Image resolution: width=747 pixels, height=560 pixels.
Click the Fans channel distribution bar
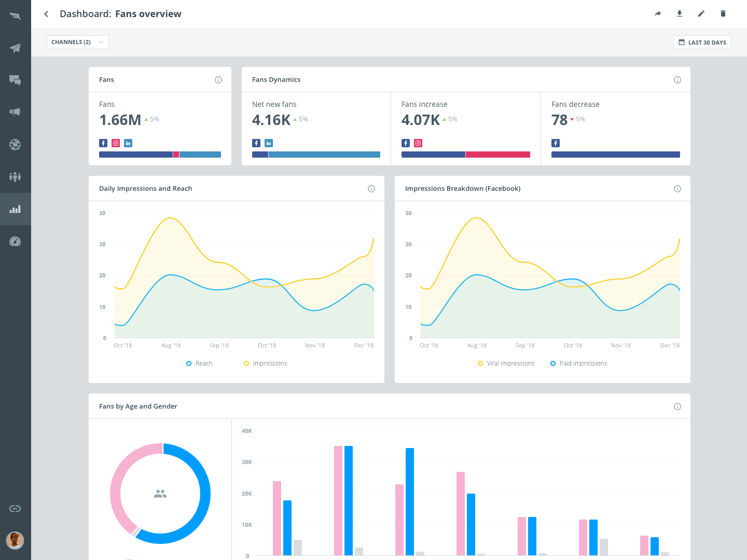[160, 155]
